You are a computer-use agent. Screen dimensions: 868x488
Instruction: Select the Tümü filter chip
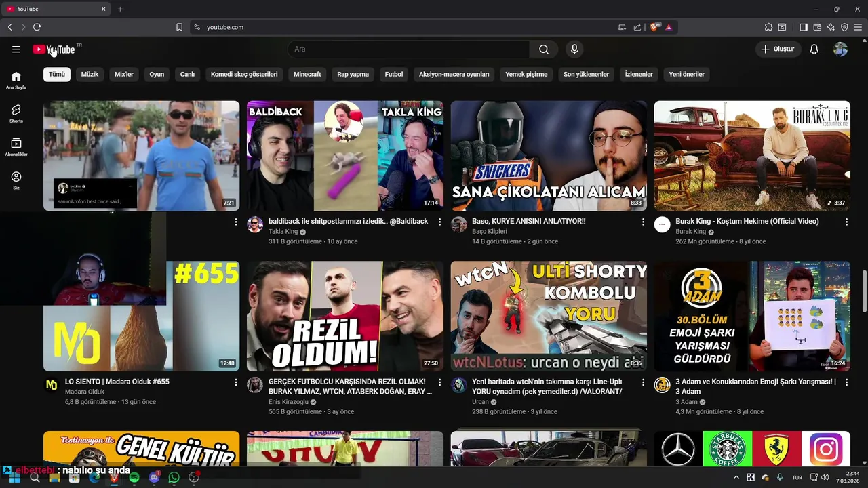[57, 75]
